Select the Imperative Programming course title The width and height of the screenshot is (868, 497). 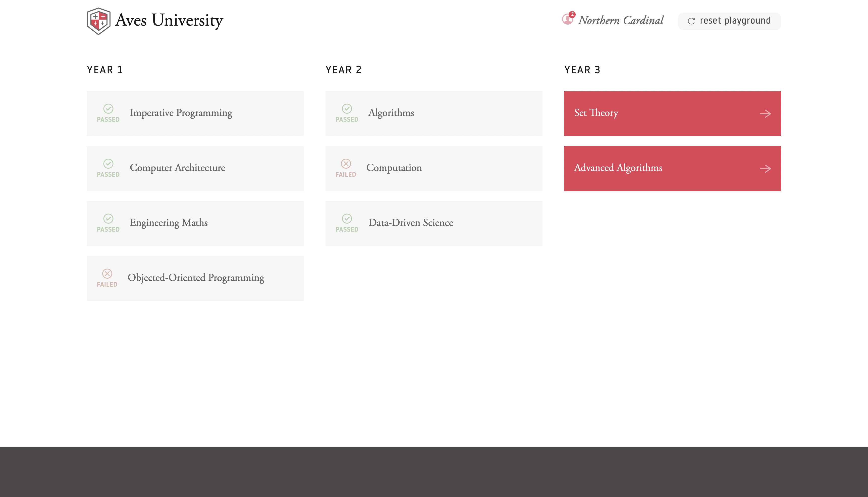(181, 113)
